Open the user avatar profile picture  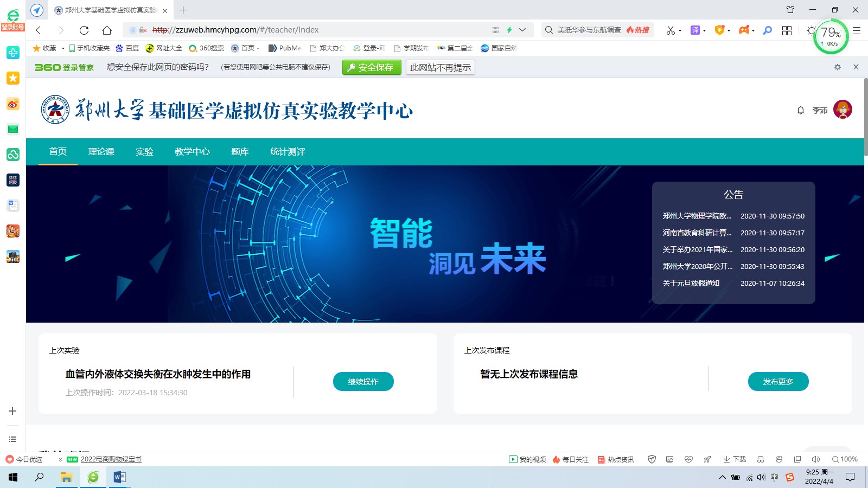coord(843,110)
